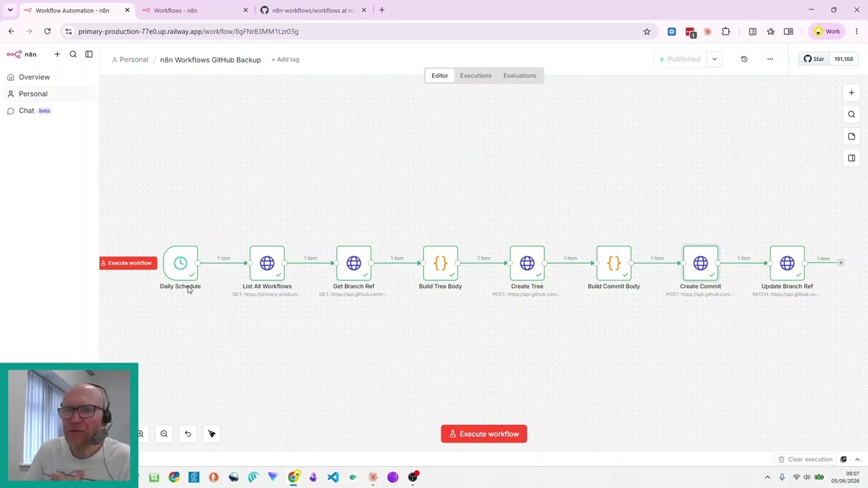868x488 pixels.
Task: Add node after Update Branch Ref
Action: pos(840,263)
